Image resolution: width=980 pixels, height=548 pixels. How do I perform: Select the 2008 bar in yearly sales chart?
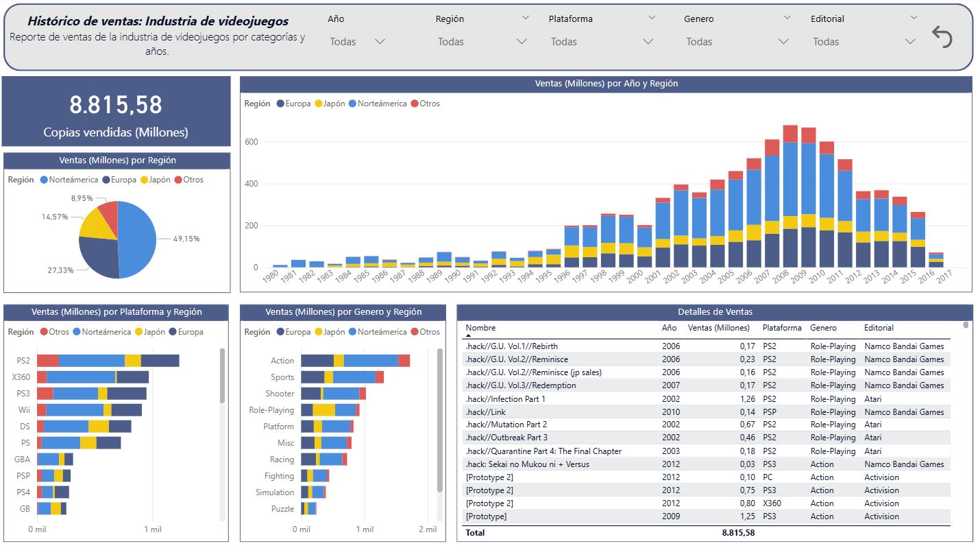[x=790, y=199]
